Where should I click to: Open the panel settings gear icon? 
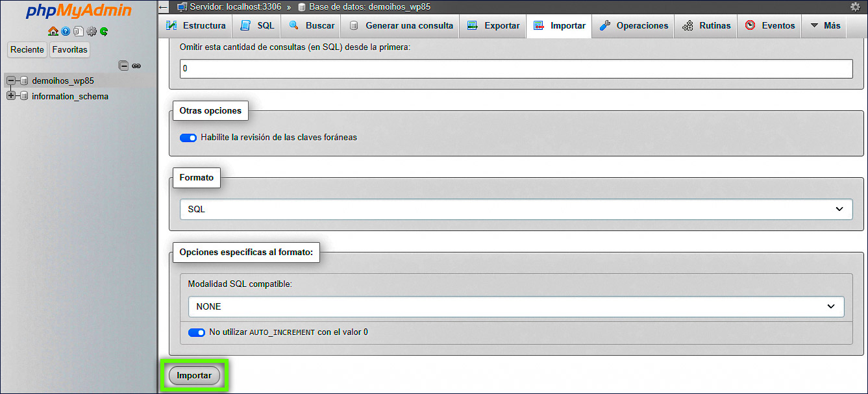[x=91, y=31]
